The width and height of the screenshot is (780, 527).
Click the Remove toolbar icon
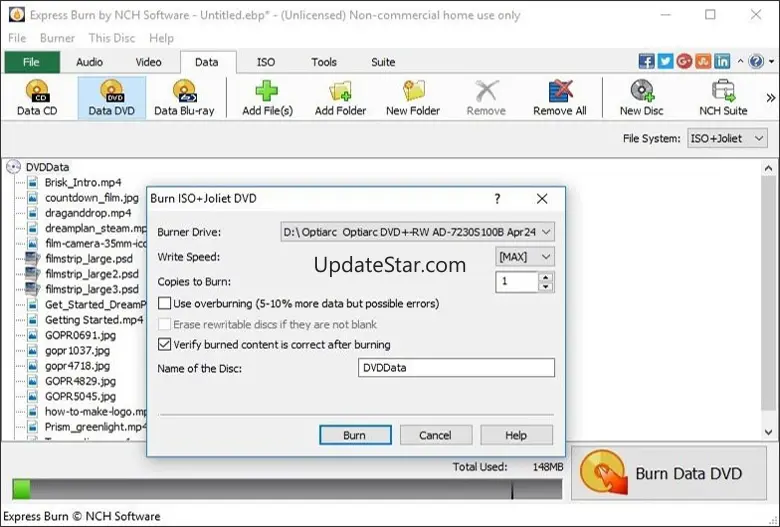486,97
